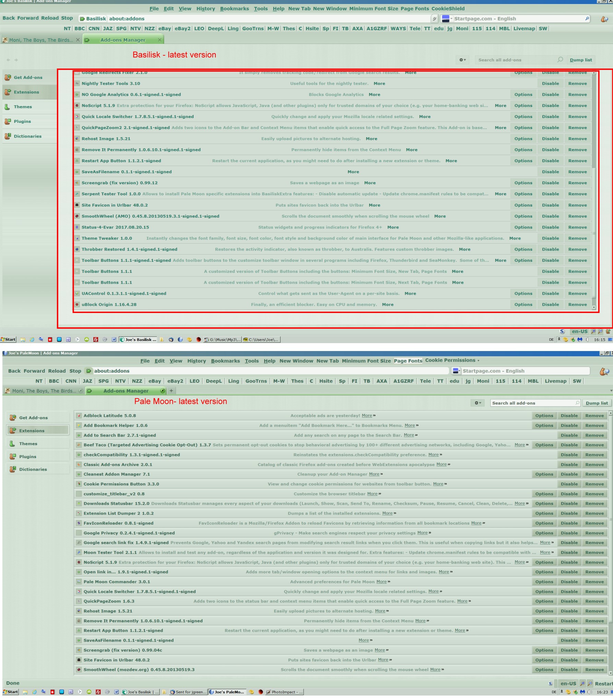Click add-ons forward arrow in Basilisk manager

tap(16, 60)
